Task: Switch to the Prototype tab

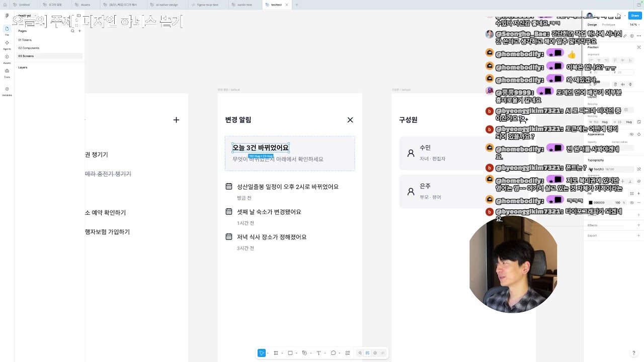Action: click(x=608, y=25)
